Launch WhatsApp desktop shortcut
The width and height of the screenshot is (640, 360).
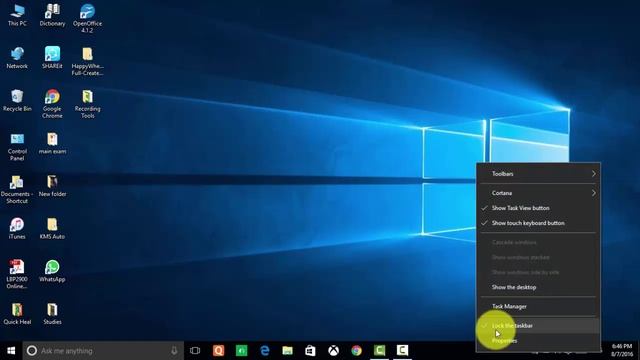click(52, 271)
